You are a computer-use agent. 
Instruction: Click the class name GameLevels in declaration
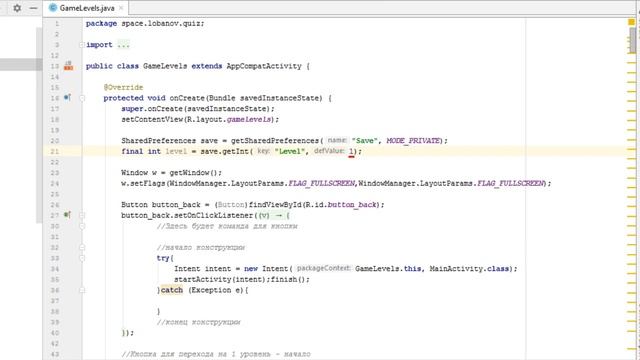tap(165, 66)
